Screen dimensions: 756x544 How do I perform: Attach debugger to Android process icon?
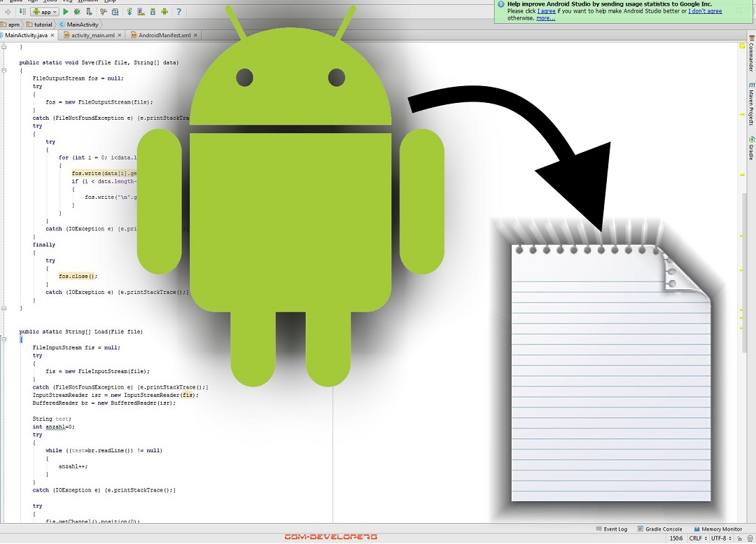[x=89, y=12]
